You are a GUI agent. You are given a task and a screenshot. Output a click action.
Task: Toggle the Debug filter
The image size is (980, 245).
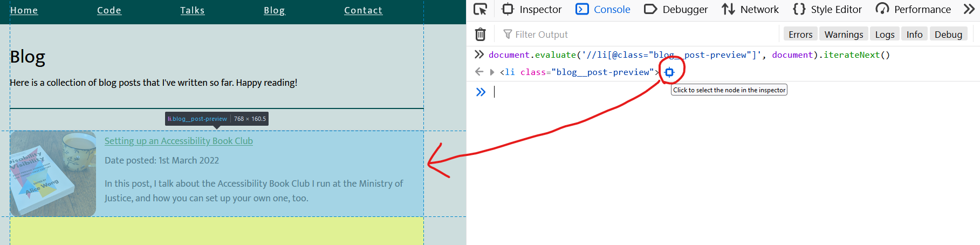(948, 35)
